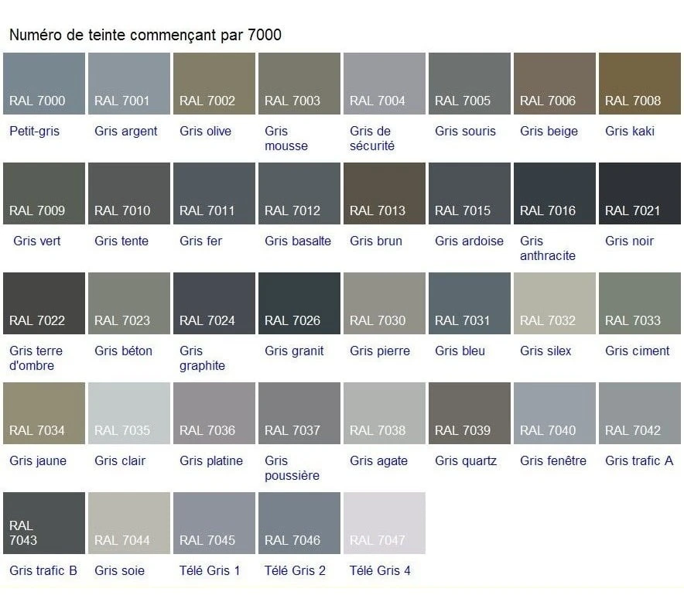Select the RAL 7024 swatch
This screenshot has width=684, height=616.
coord(214,303)
